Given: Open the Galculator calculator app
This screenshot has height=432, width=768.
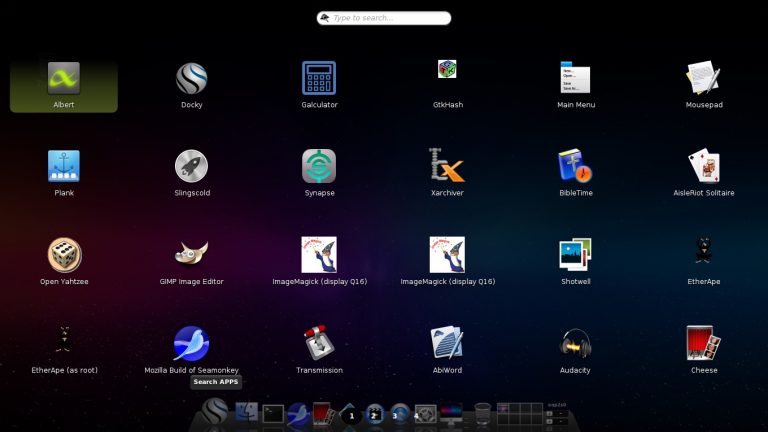Looking at the screenshot, I should pyautogui.click(x=319, y=79).
